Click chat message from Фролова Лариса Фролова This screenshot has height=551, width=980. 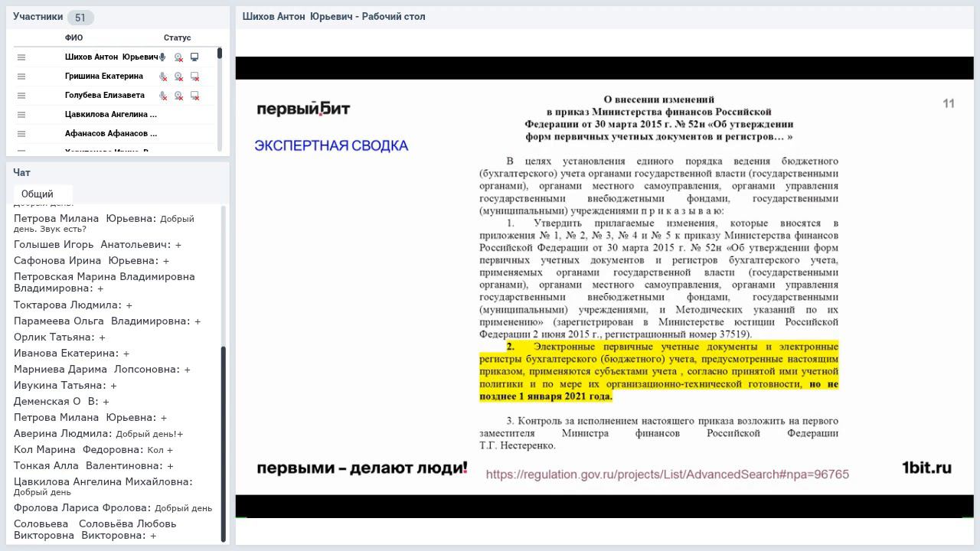click(113, 508)
